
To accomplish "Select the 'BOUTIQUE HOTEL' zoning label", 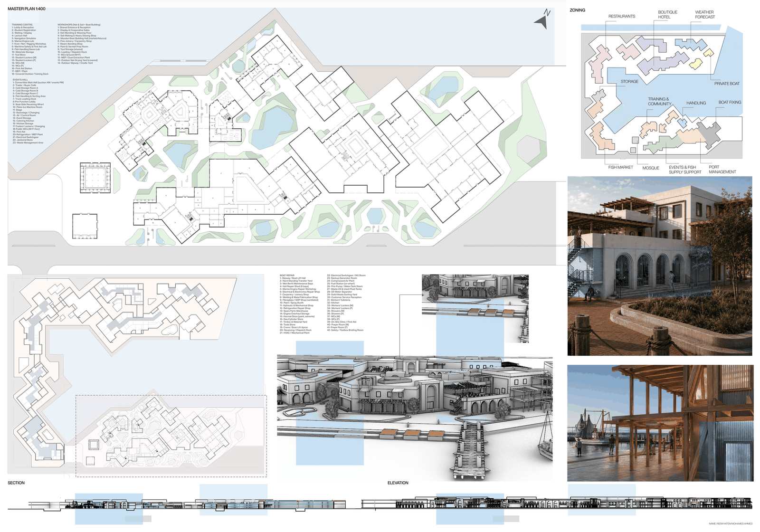I will 667,15.
